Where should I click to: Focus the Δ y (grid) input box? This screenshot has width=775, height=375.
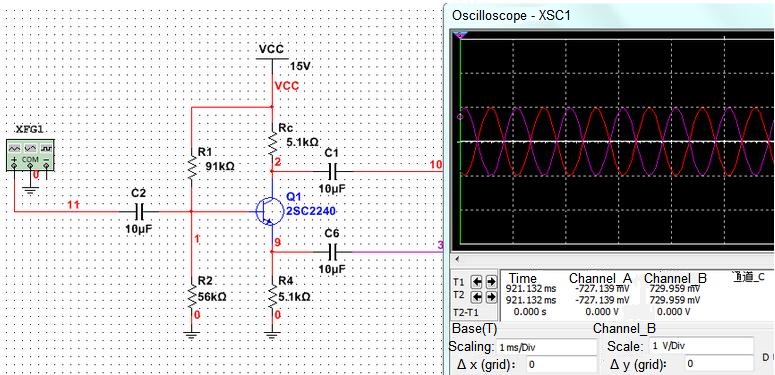click(x=719, y=364)
